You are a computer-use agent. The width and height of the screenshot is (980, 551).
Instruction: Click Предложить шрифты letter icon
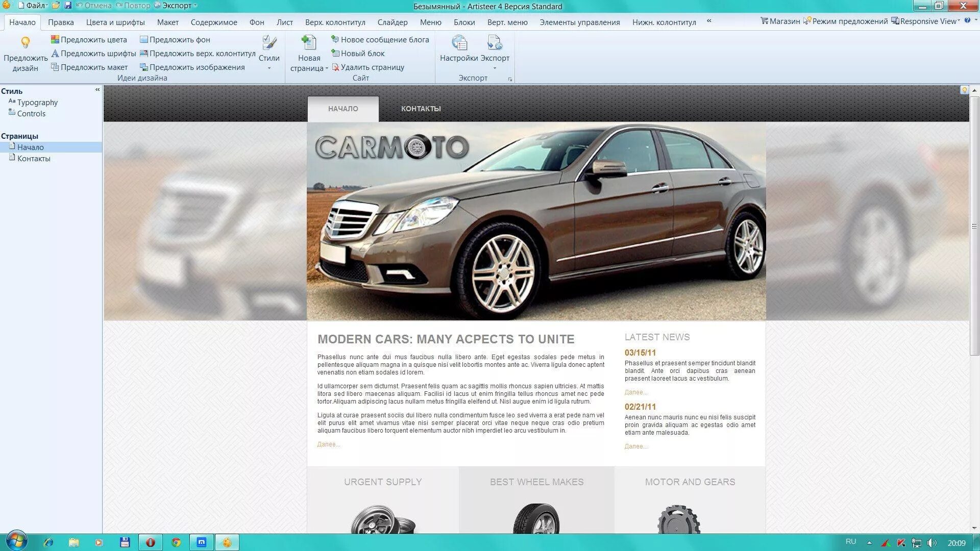click(55, 54)
